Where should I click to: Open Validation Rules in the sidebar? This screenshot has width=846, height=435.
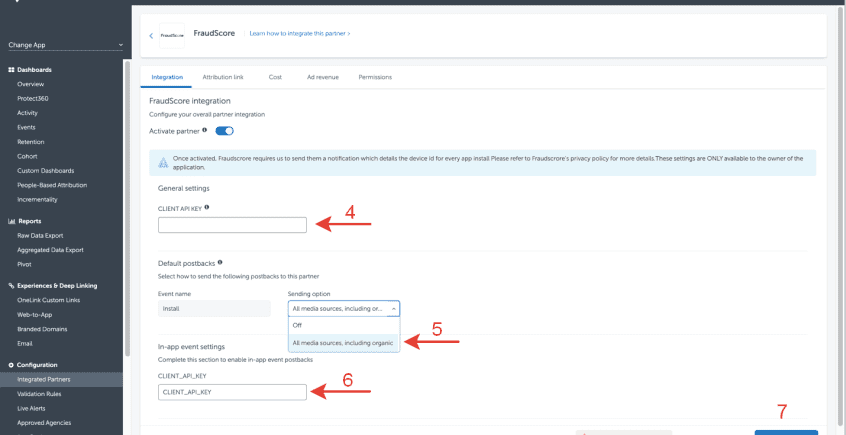click(39, 394)
